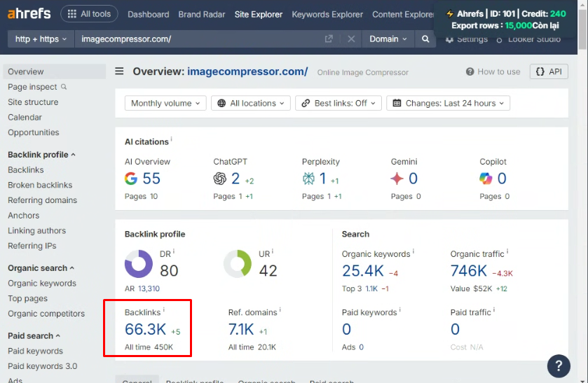Click the Paid keywords info icon
The height and width of the screenshot is (383, 588).
click(x=399, y=309)
